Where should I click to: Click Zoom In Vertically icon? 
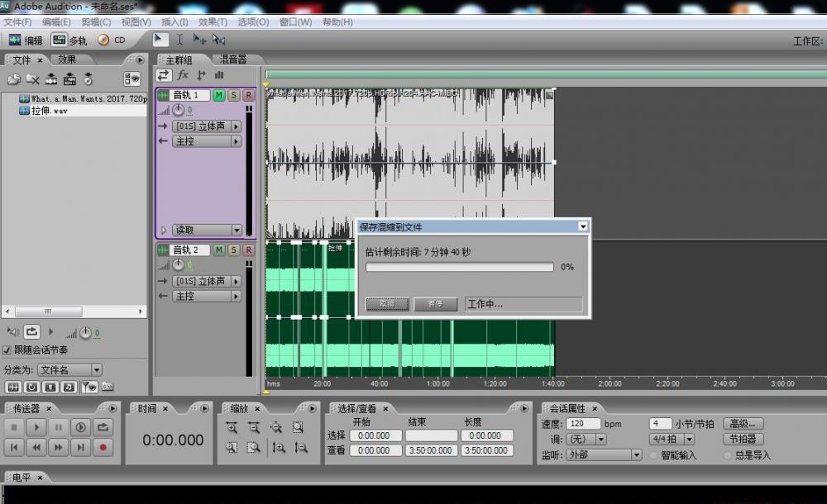tap(279, 448)
